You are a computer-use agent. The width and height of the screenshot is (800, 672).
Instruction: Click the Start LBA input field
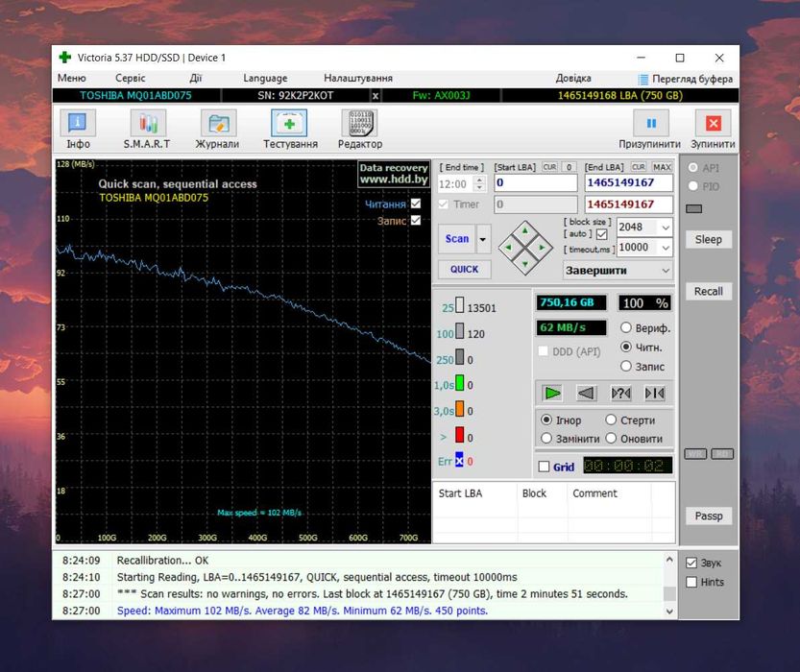(535, 183)
